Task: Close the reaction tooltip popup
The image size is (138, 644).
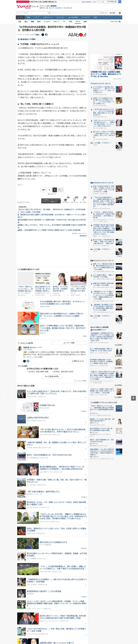Action: (60, 200)
